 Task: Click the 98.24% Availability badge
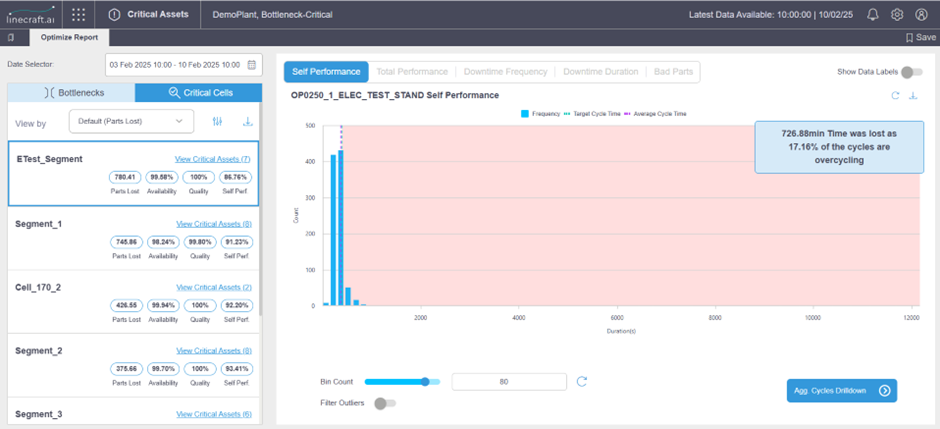[164, 242]
